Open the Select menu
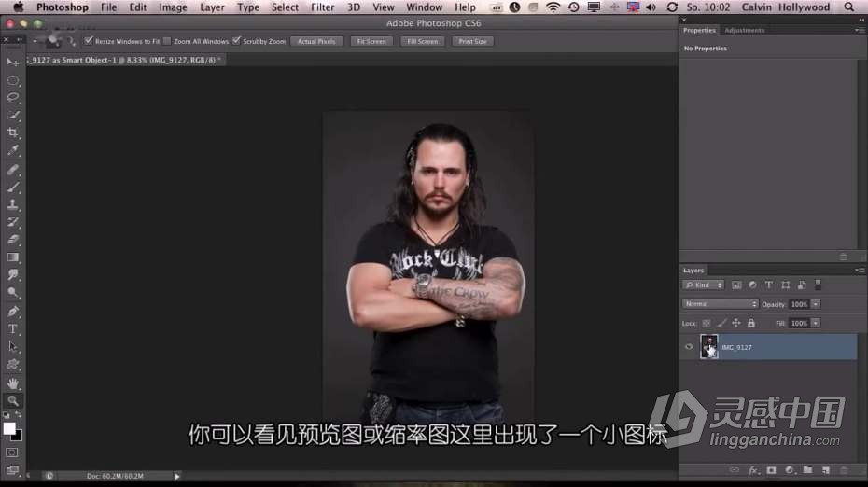 (285, 7)
